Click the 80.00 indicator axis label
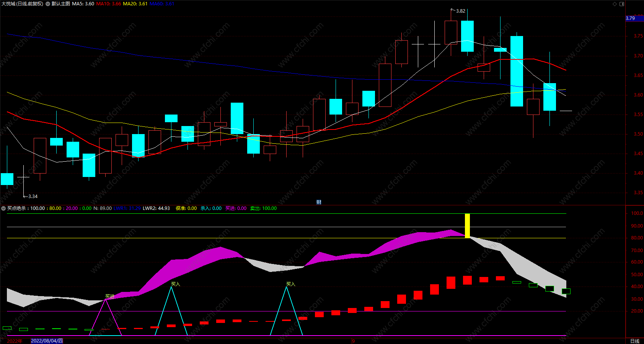The image size is (644, 344). pyautogui.click(x=637, y=238)
